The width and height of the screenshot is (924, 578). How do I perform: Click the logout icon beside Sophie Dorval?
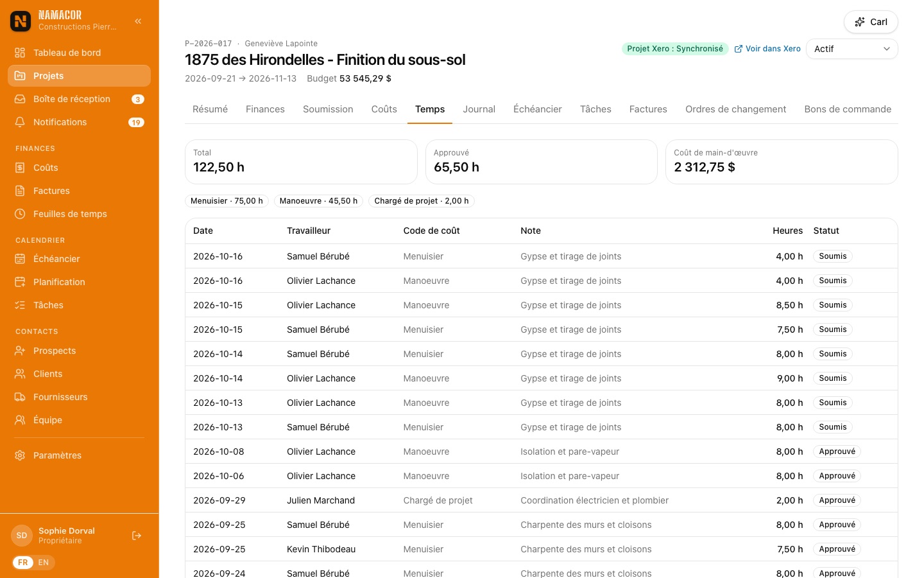(137, 536)
